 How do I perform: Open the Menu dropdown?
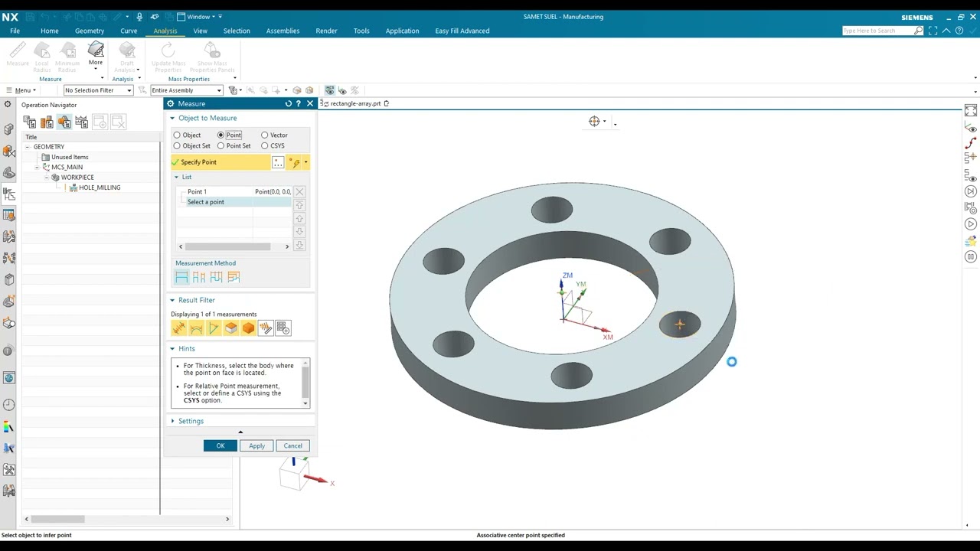pyautogui.click(x=21, y=90)
